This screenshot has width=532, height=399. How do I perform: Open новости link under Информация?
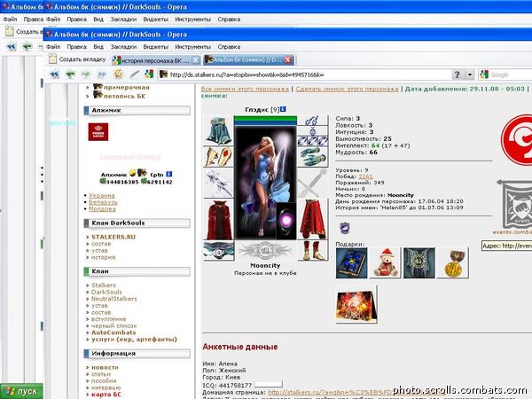(105, 367)
